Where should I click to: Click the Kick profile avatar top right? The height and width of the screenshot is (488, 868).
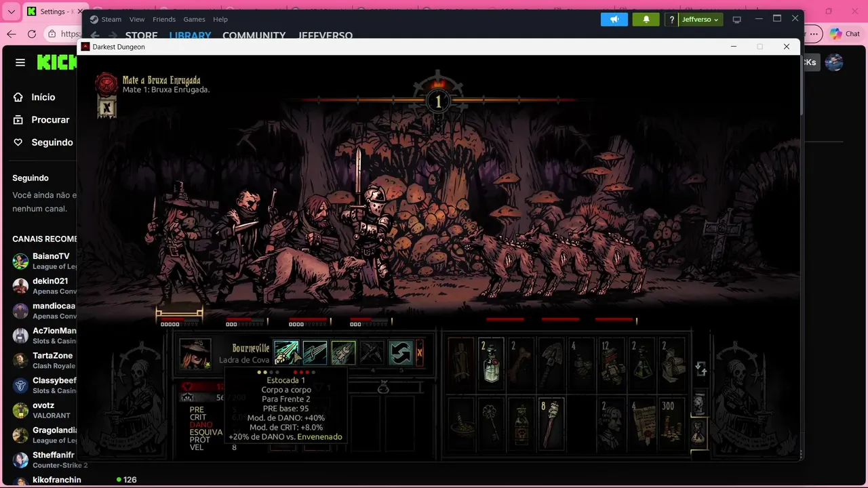pyautogui.click(x=834, y=62)
